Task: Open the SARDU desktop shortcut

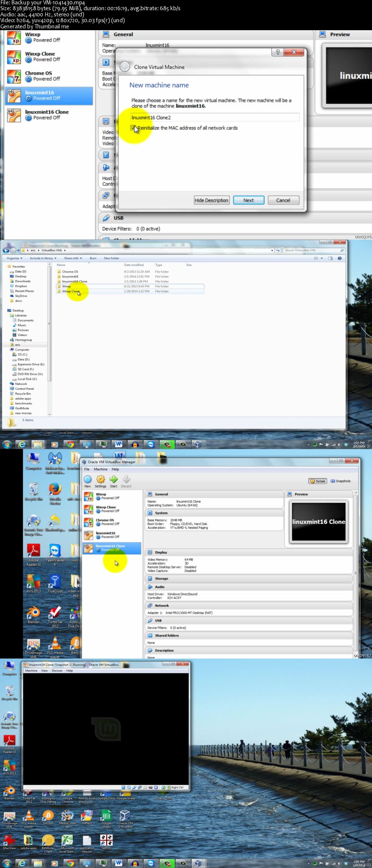Action: 106,841
